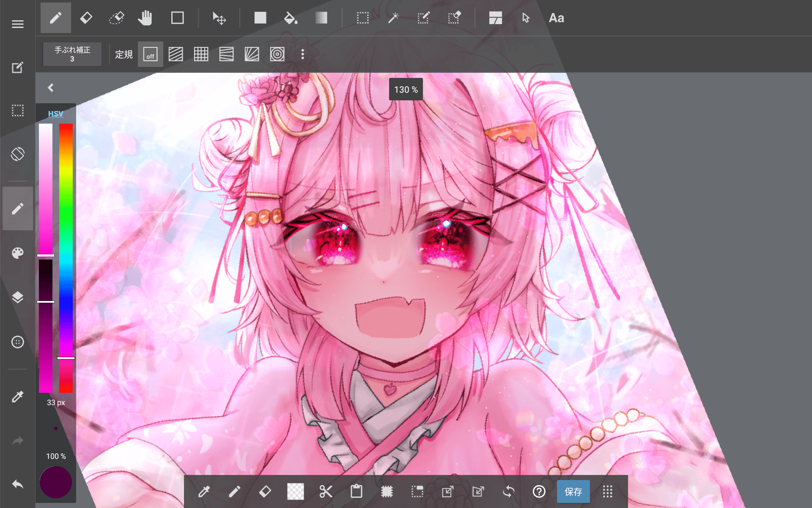Select the Selection Pen tool
The image size is (812, 508).
[423, 18]
